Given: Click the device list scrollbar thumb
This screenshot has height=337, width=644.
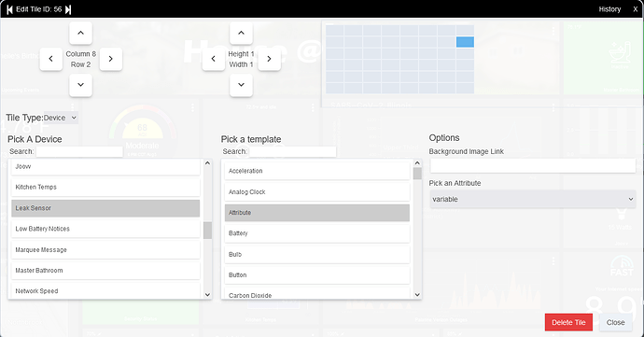Looking at the screenshot, I should click(207, 231).
